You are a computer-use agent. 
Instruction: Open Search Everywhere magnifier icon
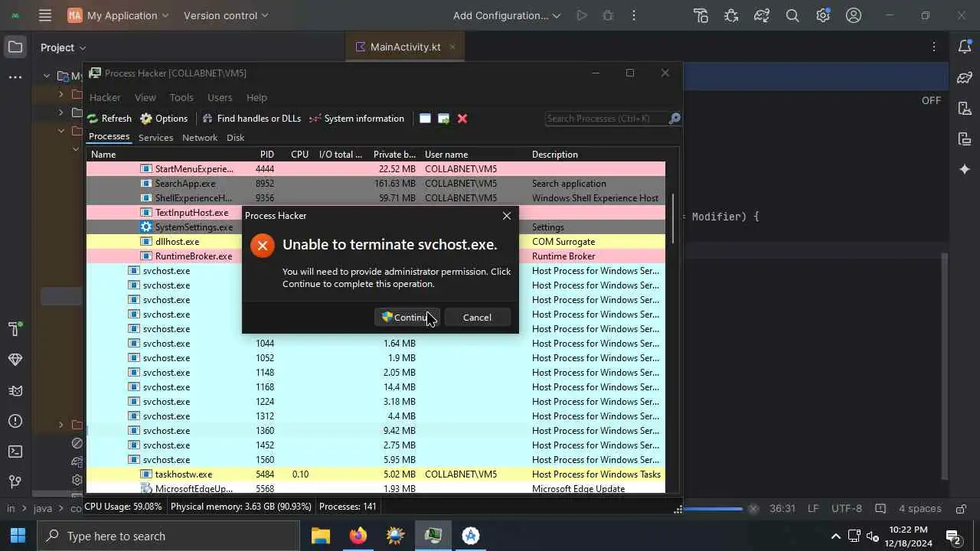(x=792, y=15)
